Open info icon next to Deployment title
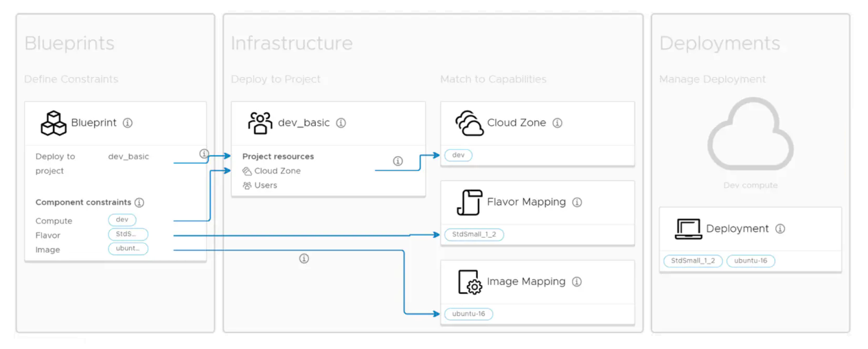The width and height of the screenshot is (868, 349). point(780,229)
